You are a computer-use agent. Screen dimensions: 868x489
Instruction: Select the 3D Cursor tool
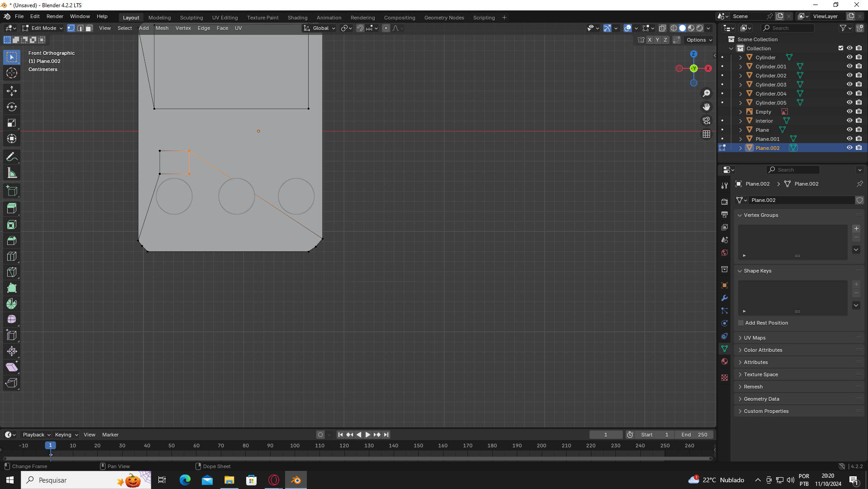pyautogui.click(x=12, y=73)
